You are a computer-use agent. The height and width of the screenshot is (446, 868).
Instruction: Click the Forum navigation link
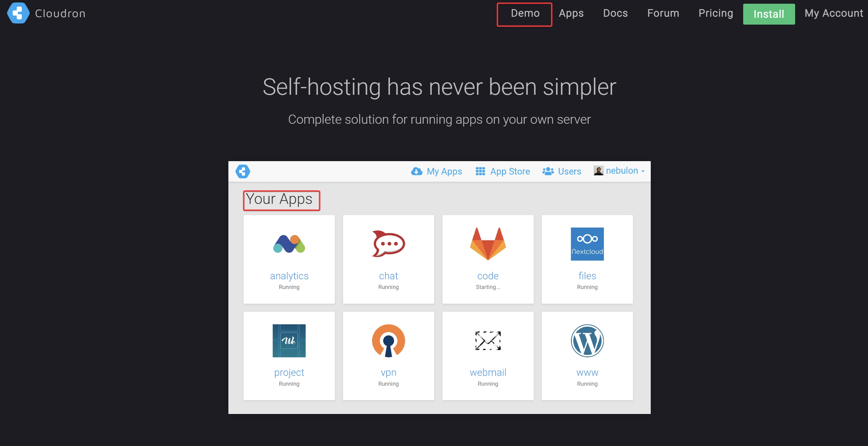pyautogui.click(x=663, y=13)
